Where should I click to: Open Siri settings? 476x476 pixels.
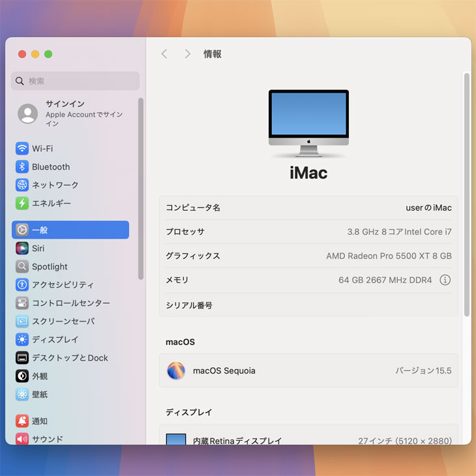[70, 248]
